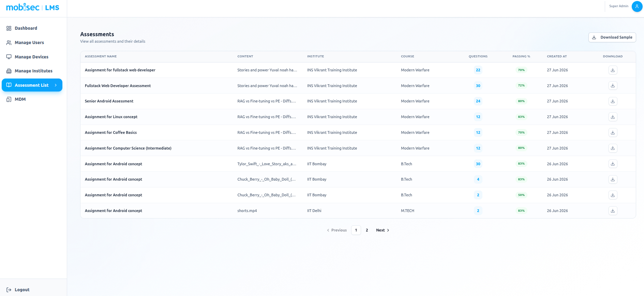Download the Android assignment with 4 questions

[x=613, y=179]
